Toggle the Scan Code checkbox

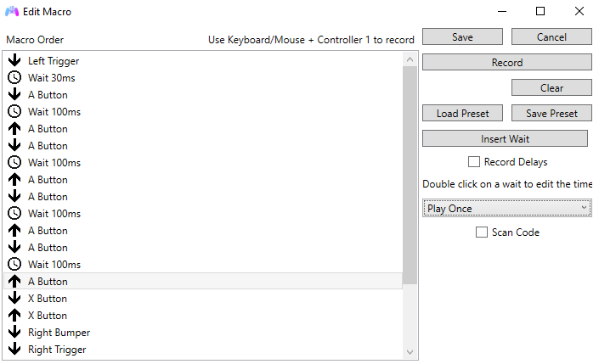pos(482,232)
